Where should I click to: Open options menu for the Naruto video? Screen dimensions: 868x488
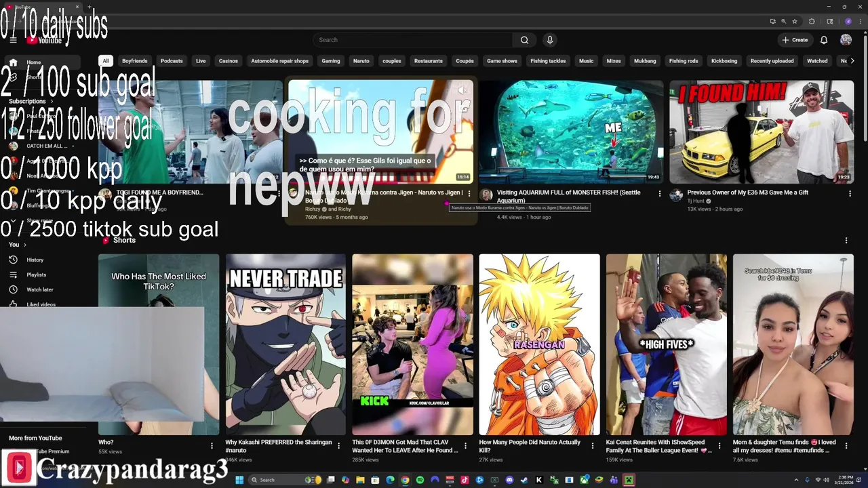[x=469, y=193]
